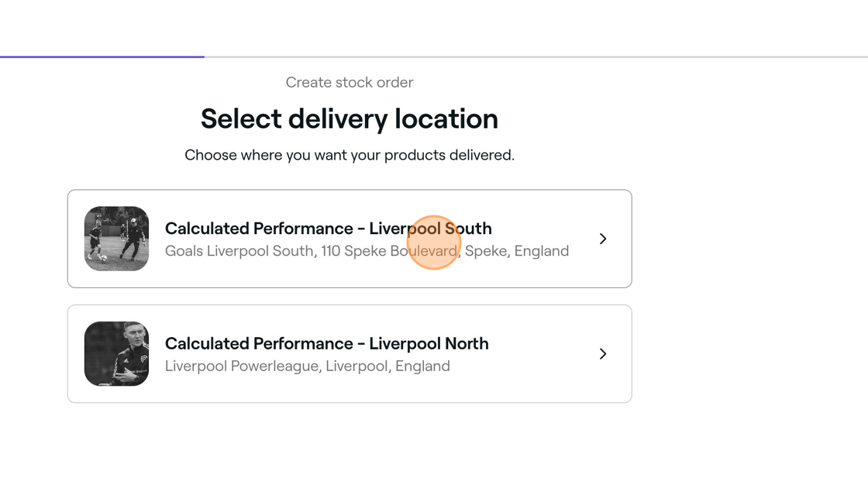Click the word Goals in the South address
Viewport: 868px width, 485px height.
[184, 251]
